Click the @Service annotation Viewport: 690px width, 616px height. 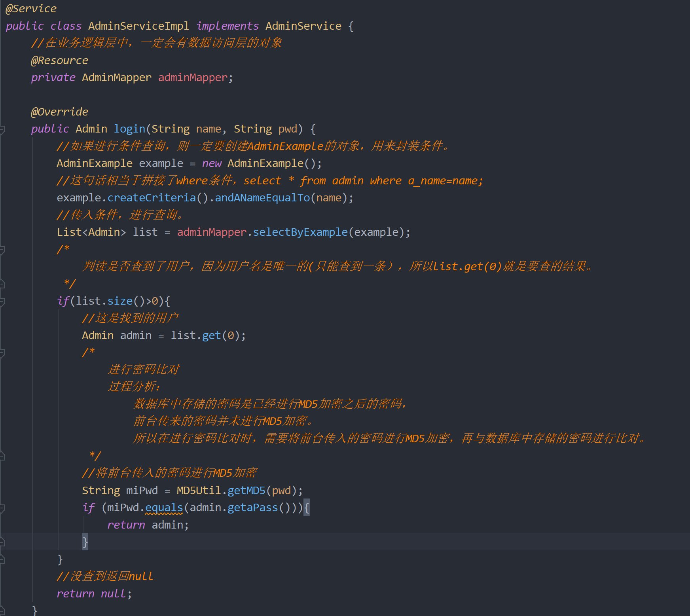pyautogui.click(x=31, y=9)
